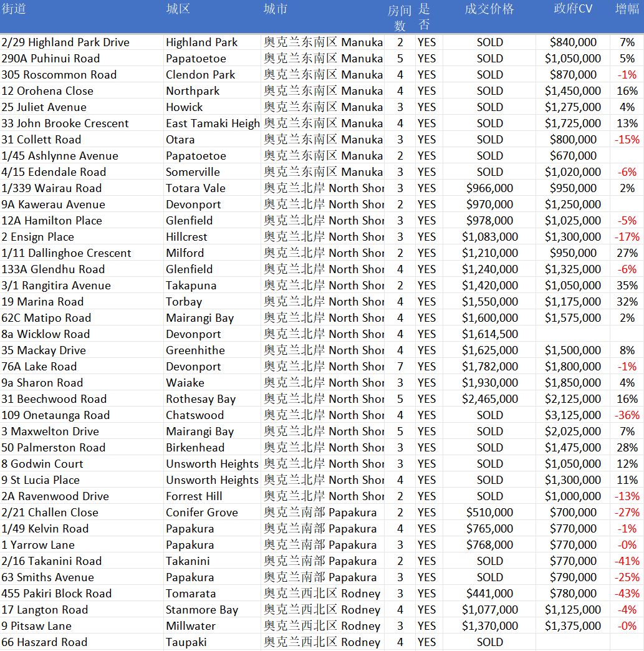644x651 pixels.
Task: Select the cell 76A Lake Road
Action: pyautogui.click(x=39, y=366)
